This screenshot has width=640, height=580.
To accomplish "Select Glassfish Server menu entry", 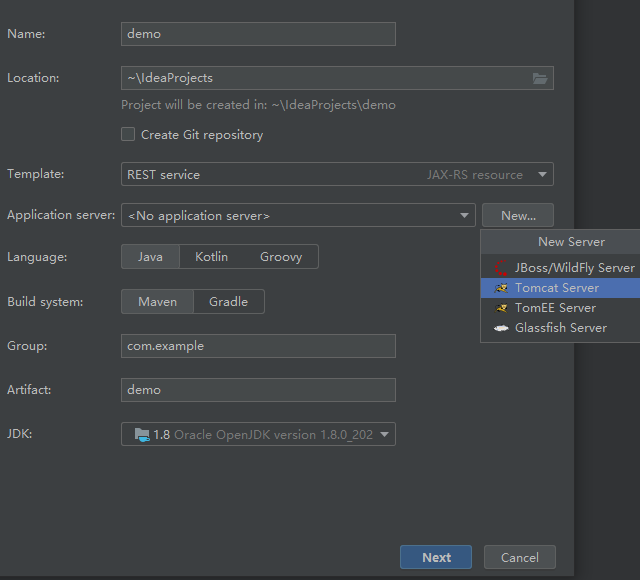I will click(560, 328).
